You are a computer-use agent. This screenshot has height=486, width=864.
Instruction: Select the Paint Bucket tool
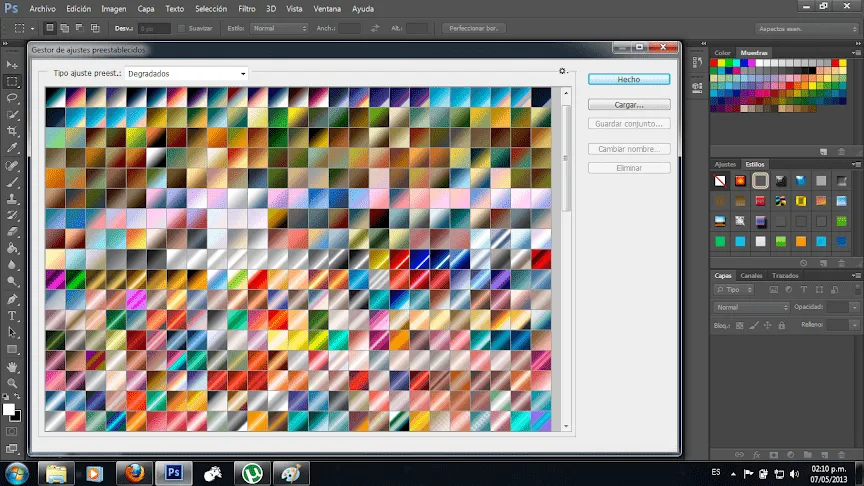click(x=12, y=249)
